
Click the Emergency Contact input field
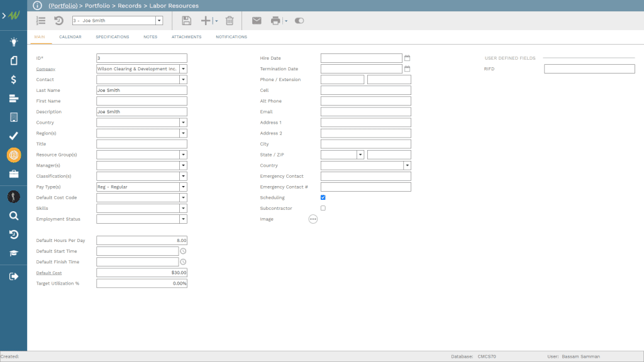(365, 176)
